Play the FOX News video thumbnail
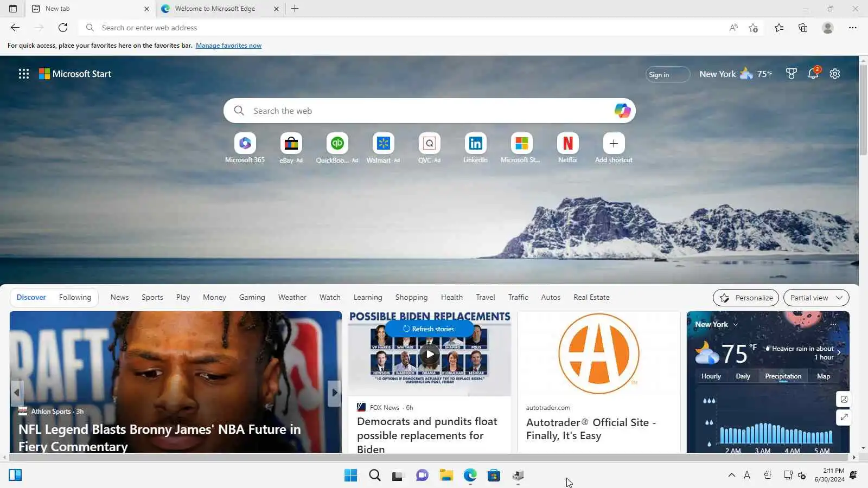The height and width of the screenshot is (488, 868). [x=430, y=354]
